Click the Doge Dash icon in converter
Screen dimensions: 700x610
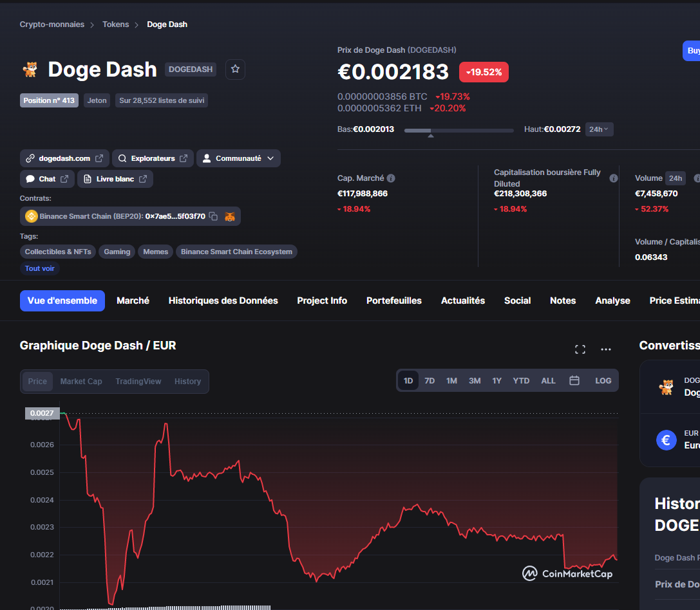click(x=666, y=387)
